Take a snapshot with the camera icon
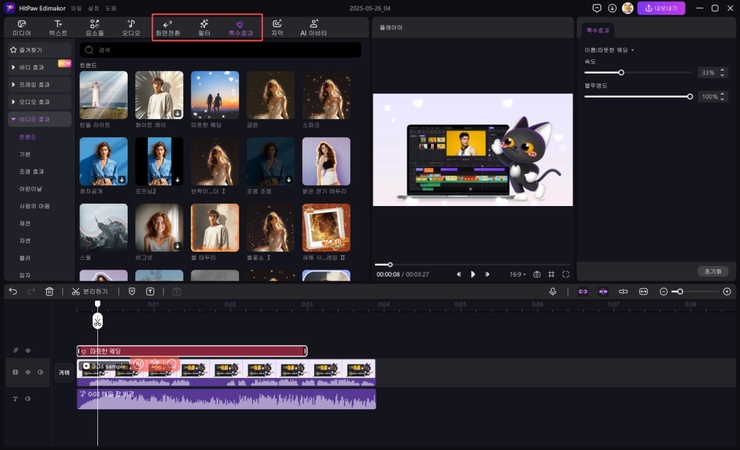The width and height of the screenshot is (740, 450). coord(537,274)
